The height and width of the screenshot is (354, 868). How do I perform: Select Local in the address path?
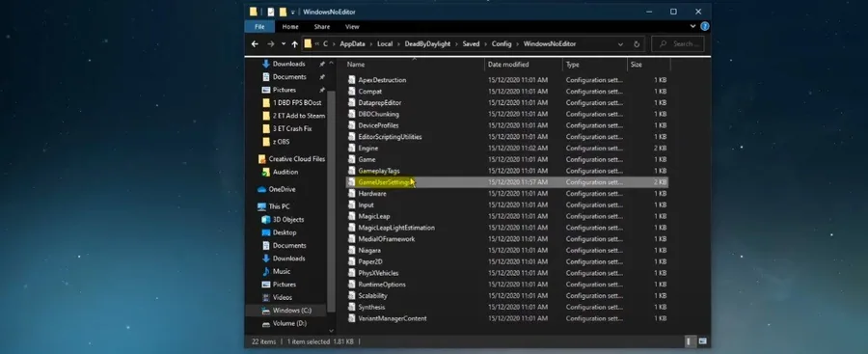(385, 44)
